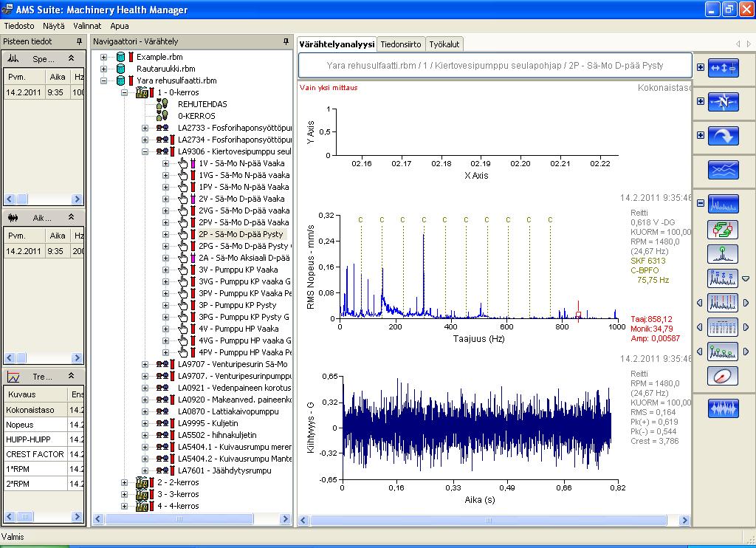
Task: Click the database icon beside Rautaruukki.rbm
Action: tap(120, 69)
